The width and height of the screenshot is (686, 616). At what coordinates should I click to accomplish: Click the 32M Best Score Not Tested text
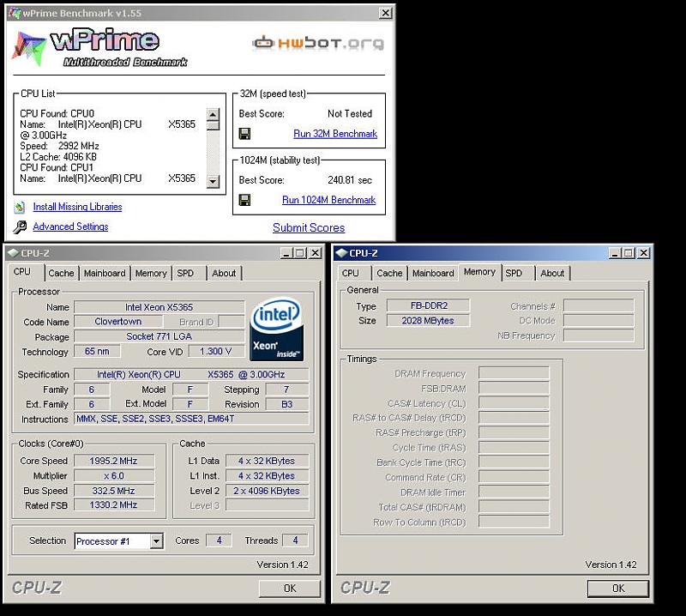(x=350, y=113)
